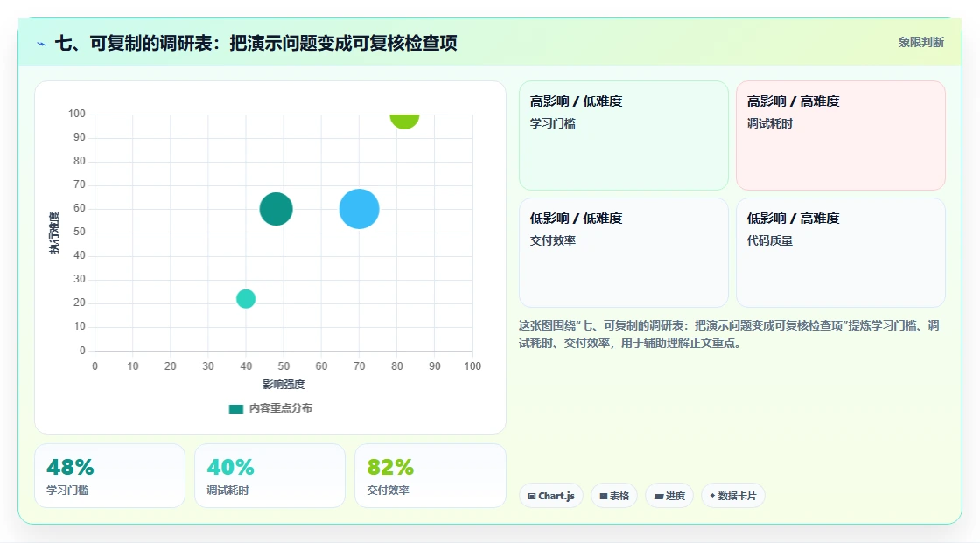
Task: Open the 低影响 / 低难度 quadrant card
Action: [624, 253]
